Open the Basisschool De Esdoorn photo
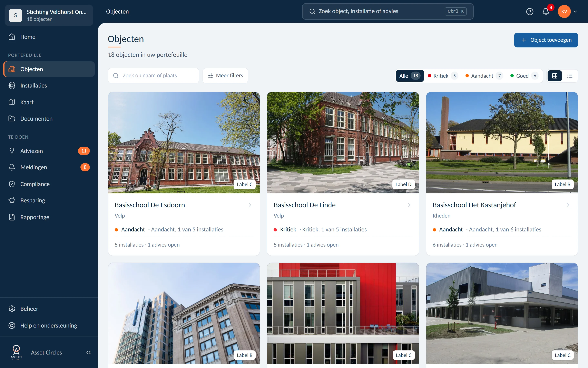The width and height of the screenshot is (588, 368). click(184, 143)
